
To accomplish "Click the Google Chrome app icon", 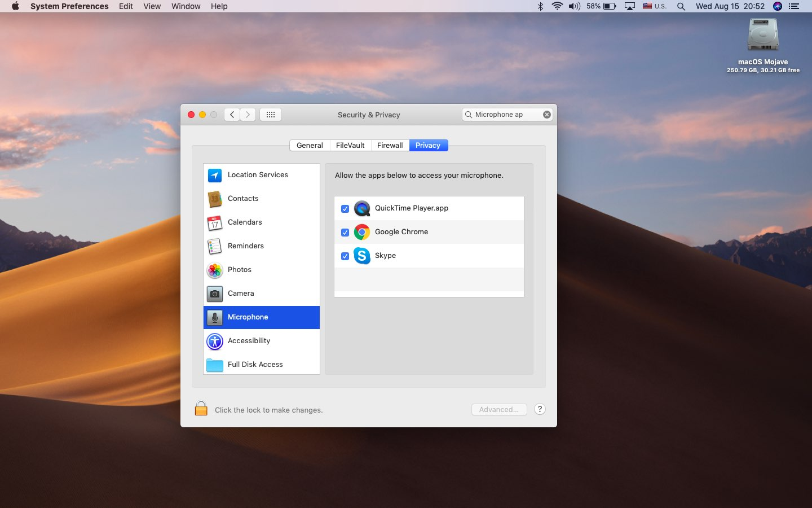I will [x=362, y=232].
